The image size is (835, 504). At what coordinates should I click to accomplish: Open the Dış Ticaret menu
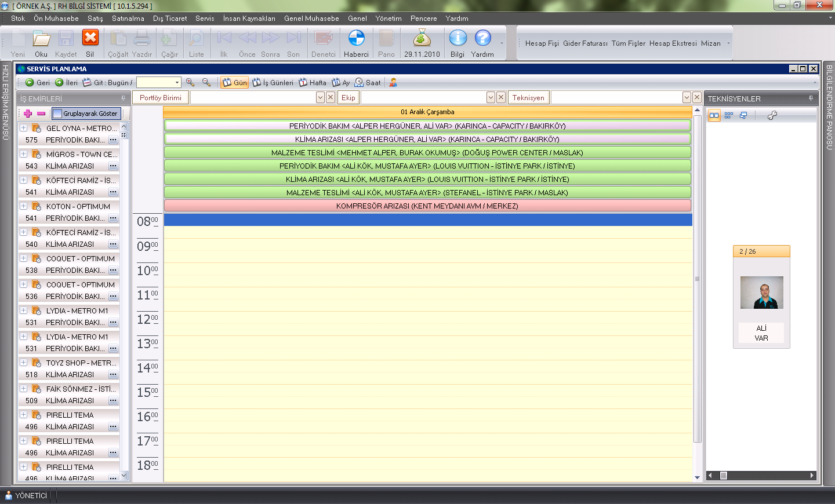[x=170, y=19]
